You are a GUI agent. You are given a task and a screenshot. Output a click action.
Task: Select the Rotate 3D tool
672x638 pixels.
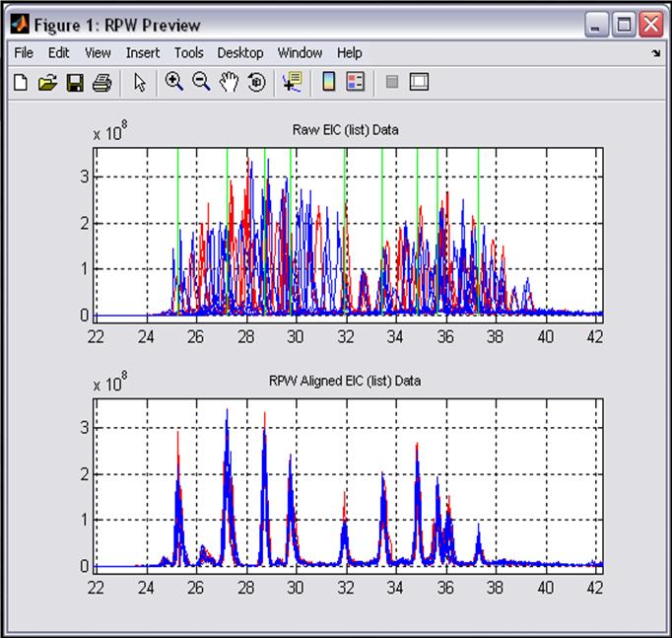point(256,84)
